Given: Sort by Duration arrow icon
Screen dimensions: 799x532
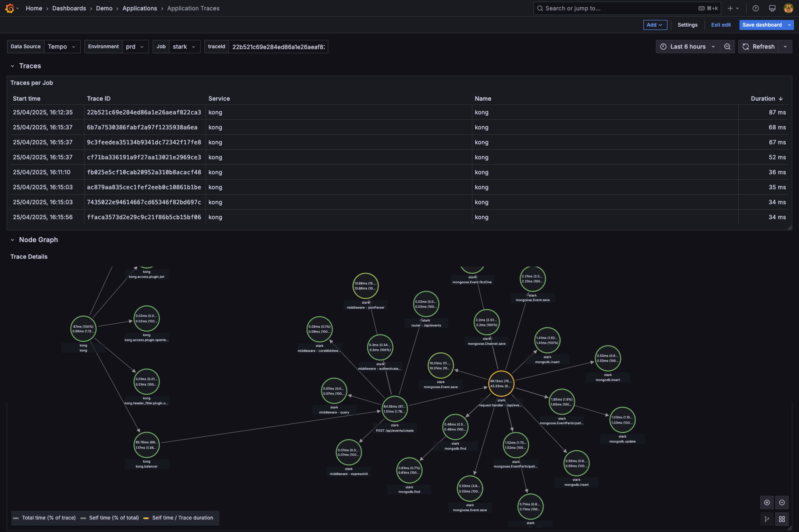Looking at the screenshot, I should (x=781, y=99).
